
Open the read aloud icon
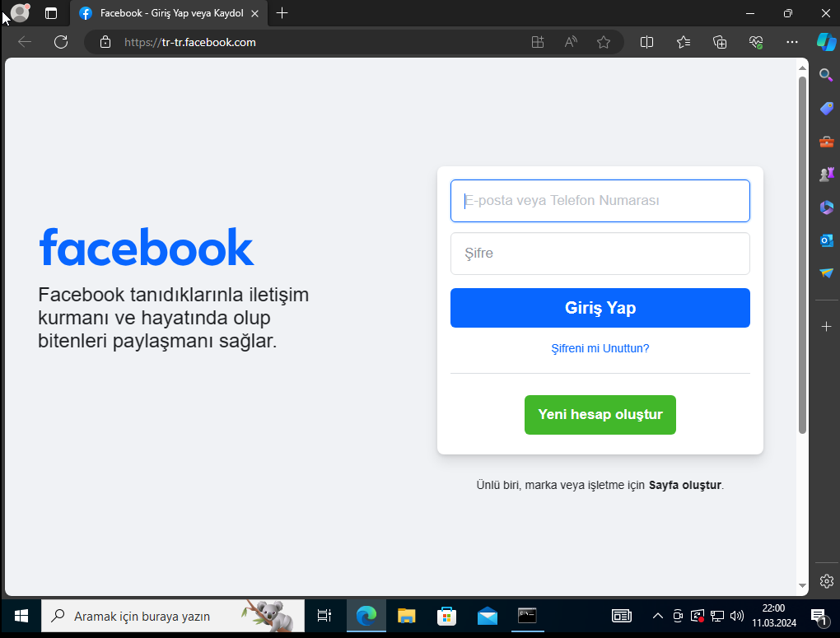571,42
